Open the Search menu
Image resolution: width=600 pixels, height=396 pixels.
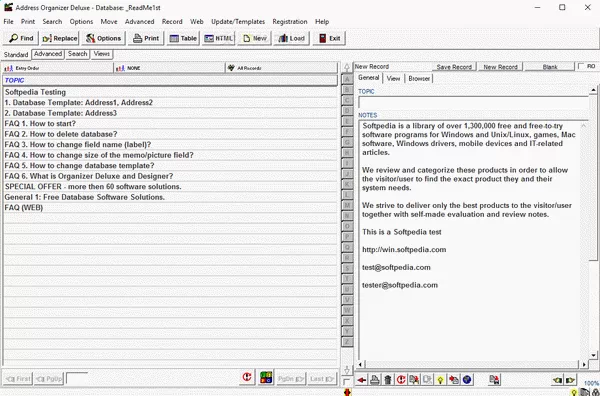tap(52, 22)
